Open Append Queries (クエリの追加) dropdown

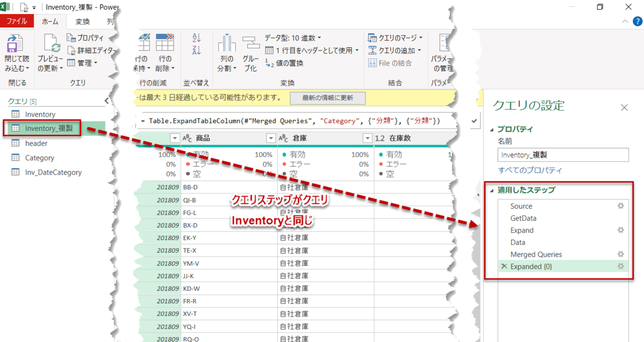click(x=395, y=50)
